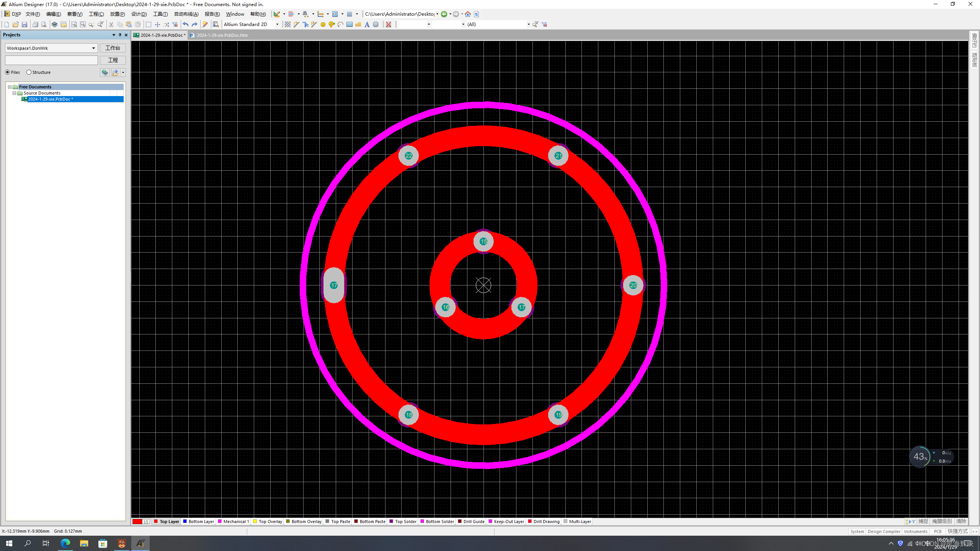Viewport: 980px width, 551px height.
Task: Click the Place Fill rectangle icon
Action: point(349,24)
